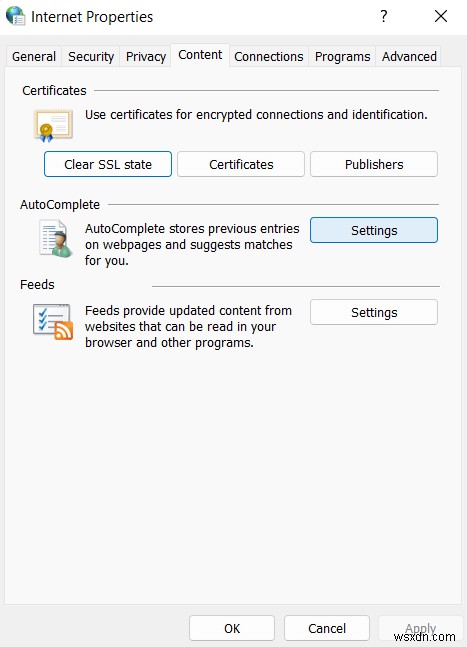Open AutoComplete Settings

coord(374,230)
